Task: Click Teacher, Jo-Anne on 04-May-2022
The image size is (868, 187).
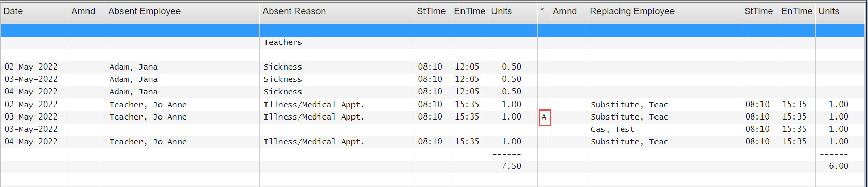Action: click(148, 142)
